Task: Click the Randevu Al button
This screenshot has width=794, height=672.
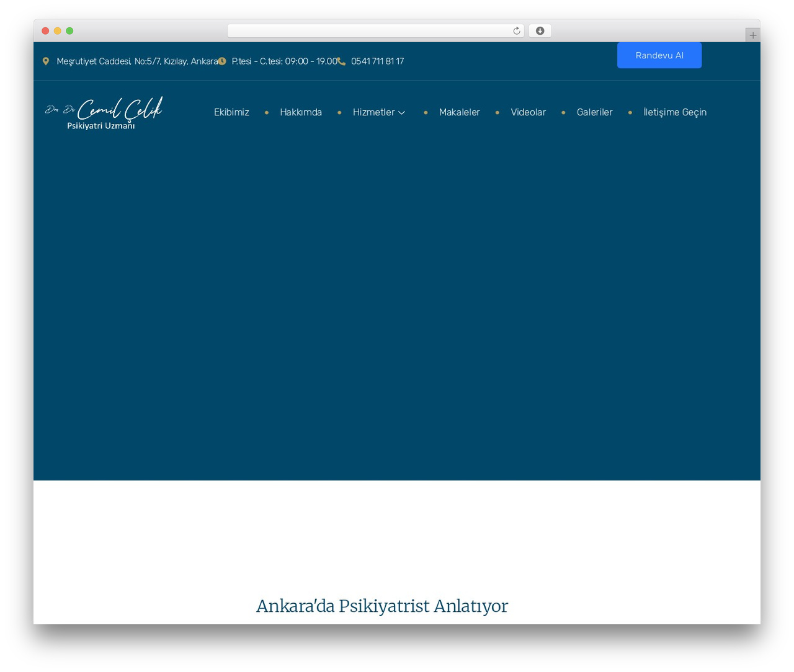Action: coord(659,55)
